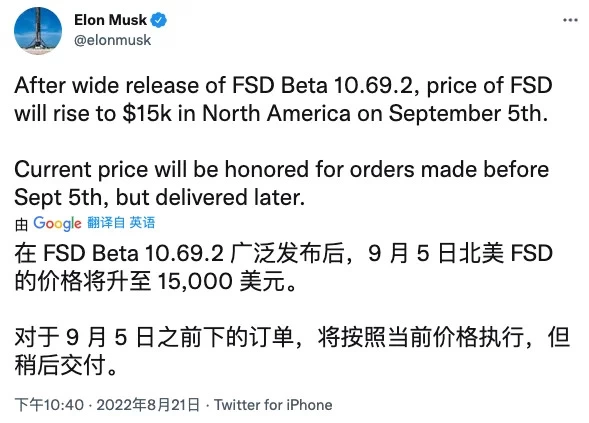Click the Chinese translation first paragraph
The image size is (589, 423).
pos(284,267)
